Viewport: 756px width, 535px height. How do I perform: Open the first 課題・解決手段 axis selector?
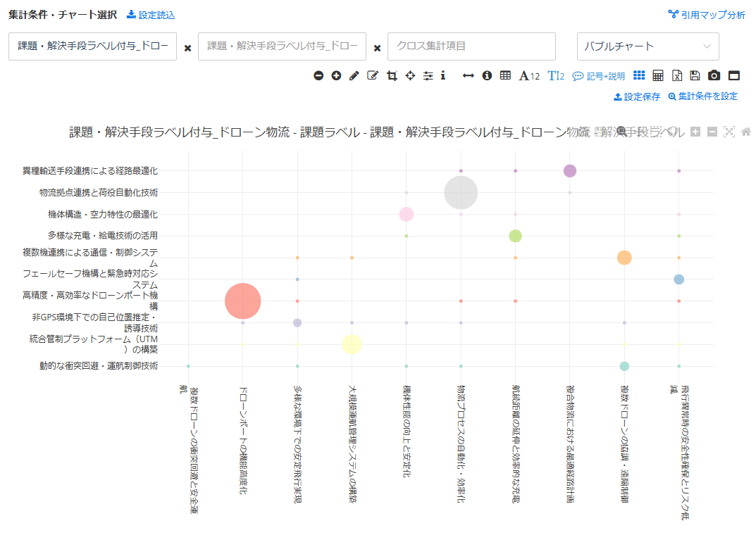click(92, 46)
